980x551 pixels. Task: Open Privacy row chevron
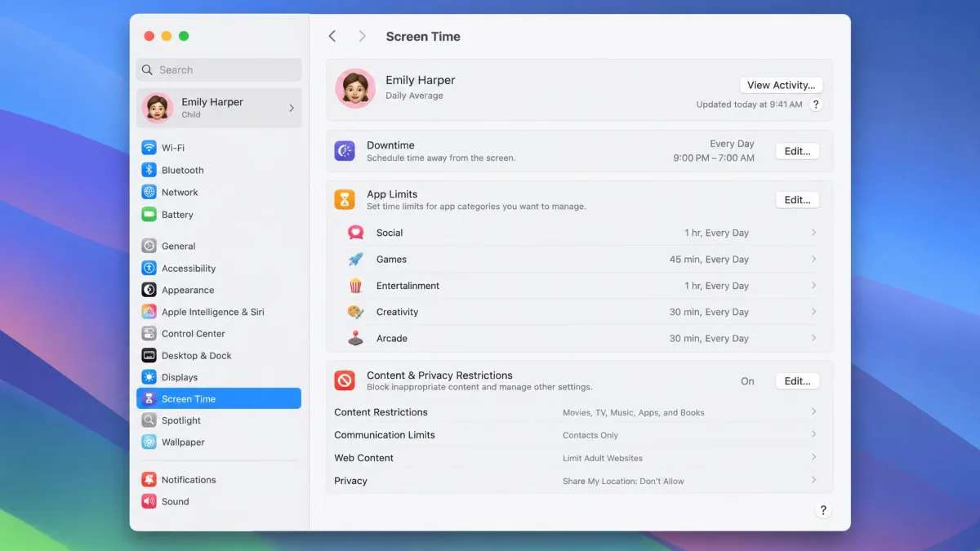point(814,480)
